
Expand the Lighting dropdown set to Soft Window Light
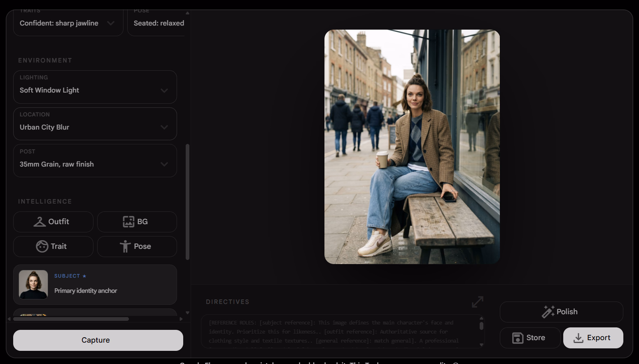point(95,87)
